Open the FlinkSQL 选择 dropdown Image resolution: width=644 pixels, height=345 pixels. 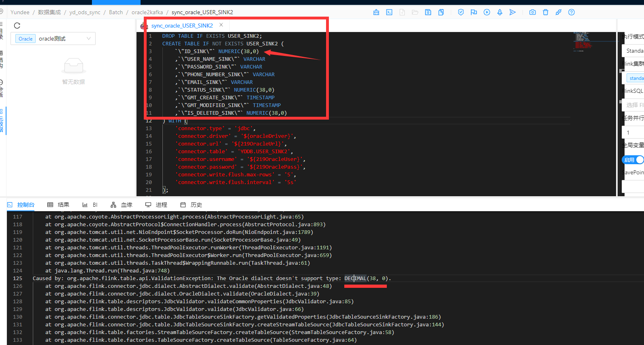tap(633, 105)
